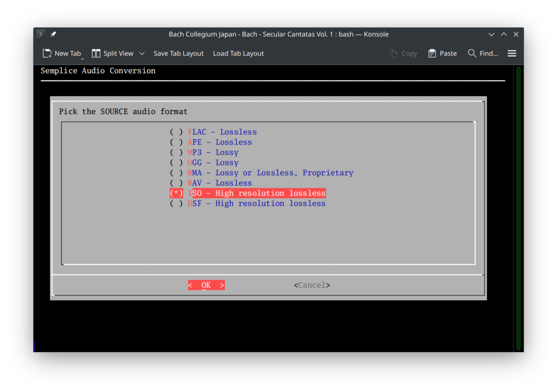Click Save Tab Layout in the toolbar
Screen dimensions: 558x392
pyautogui.click(x=179, y=53)
